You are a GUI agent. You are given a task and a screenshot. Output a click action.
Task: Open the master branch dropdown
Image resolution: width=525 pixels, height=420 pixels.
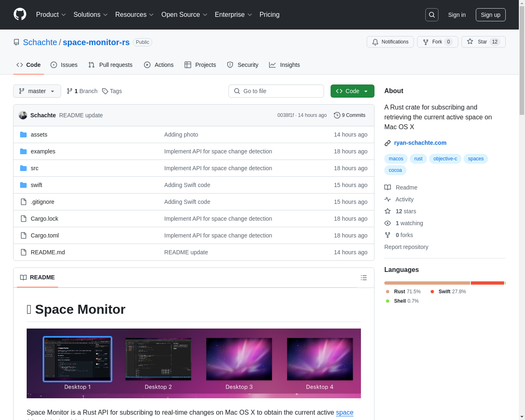(x=37, y=91)
